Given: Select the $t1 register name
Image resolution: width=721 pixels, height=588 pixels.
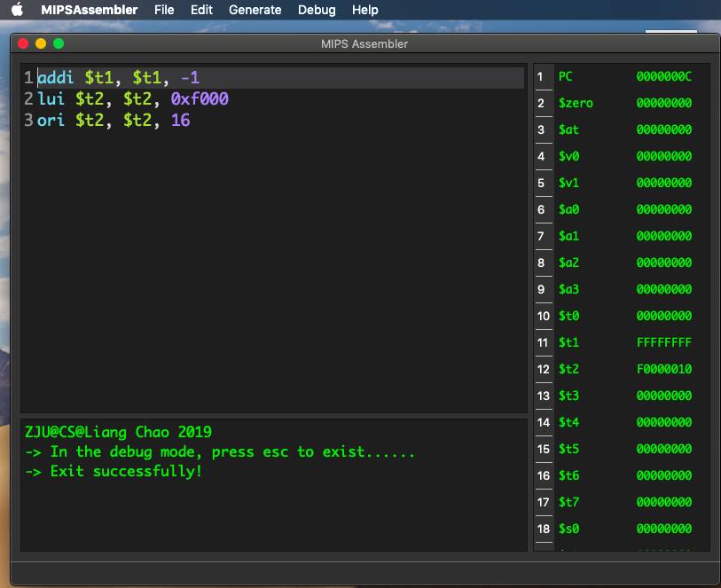Looking at the screenshot, I should tap(568, 342).
